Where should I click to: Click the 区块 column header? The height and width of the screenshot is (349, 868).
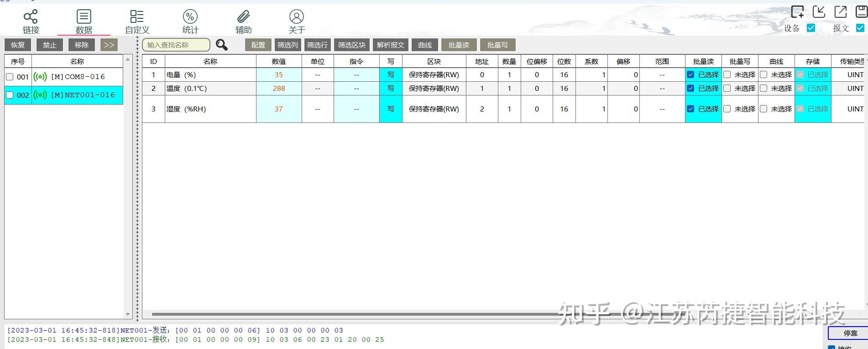coord(434,61)
